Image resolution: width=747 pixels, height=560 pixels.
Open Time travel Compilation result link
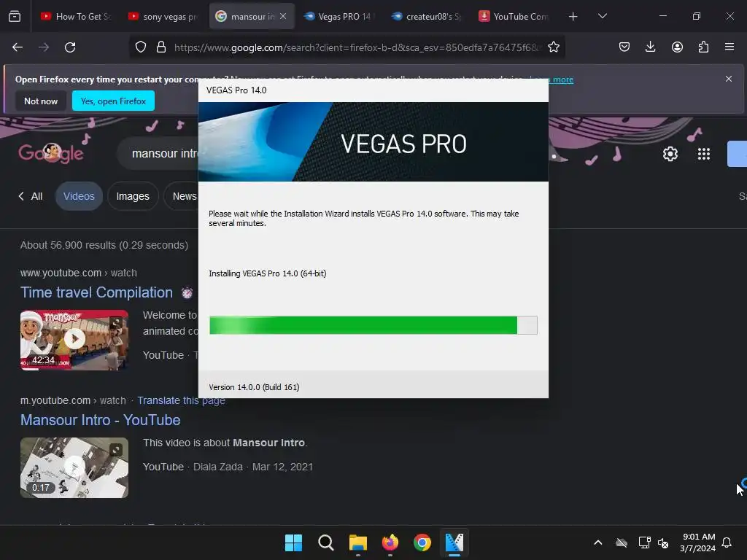point(97,292)
